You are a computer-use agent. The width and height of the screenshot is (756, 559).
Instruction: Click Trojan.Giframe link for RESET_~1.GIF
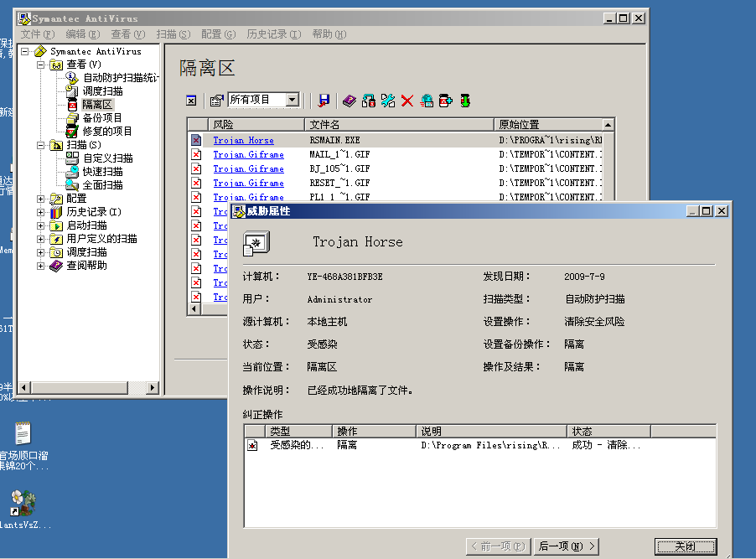(248, 184)
